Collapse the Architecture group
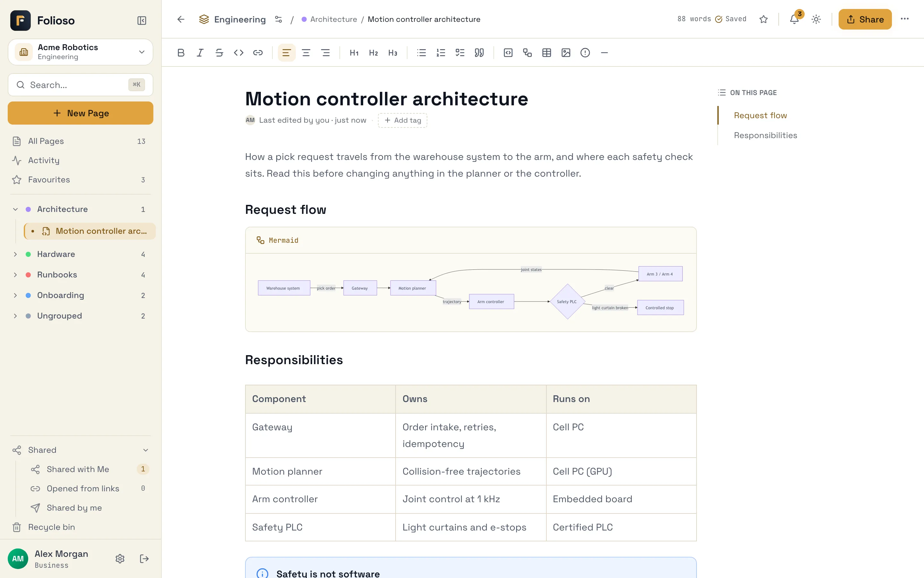Viewport: 924px width, 578px height. click(x=15, y=209)
